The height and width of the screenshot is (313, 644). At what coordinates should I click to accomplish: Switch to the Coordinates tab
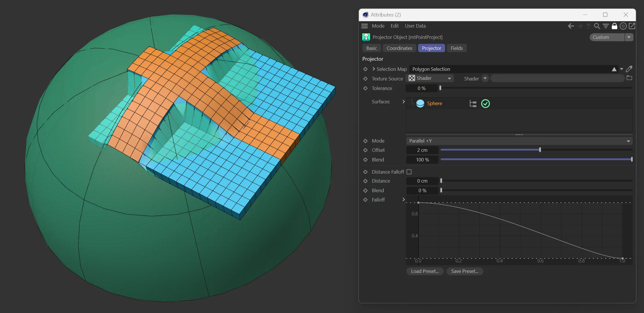point(399,48)
